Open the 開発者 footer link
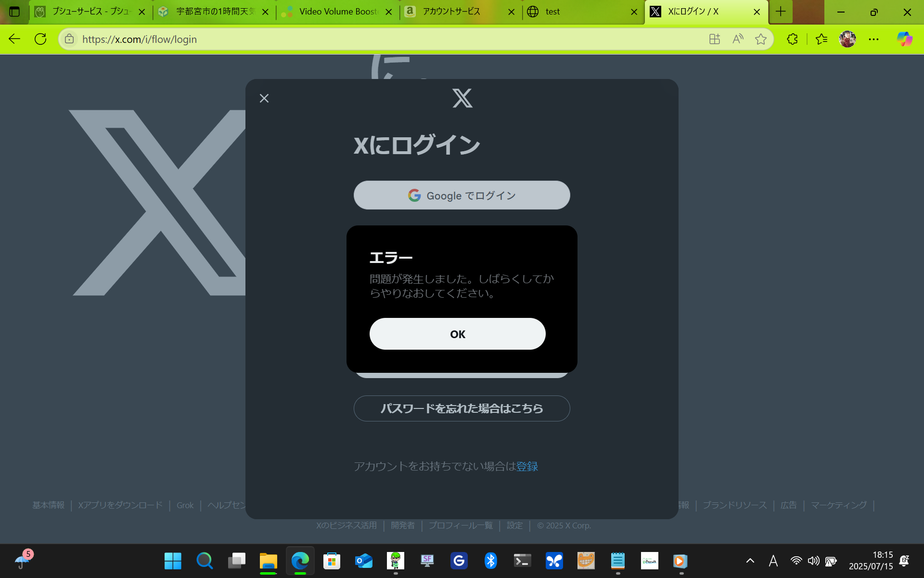 click(403, 525)
